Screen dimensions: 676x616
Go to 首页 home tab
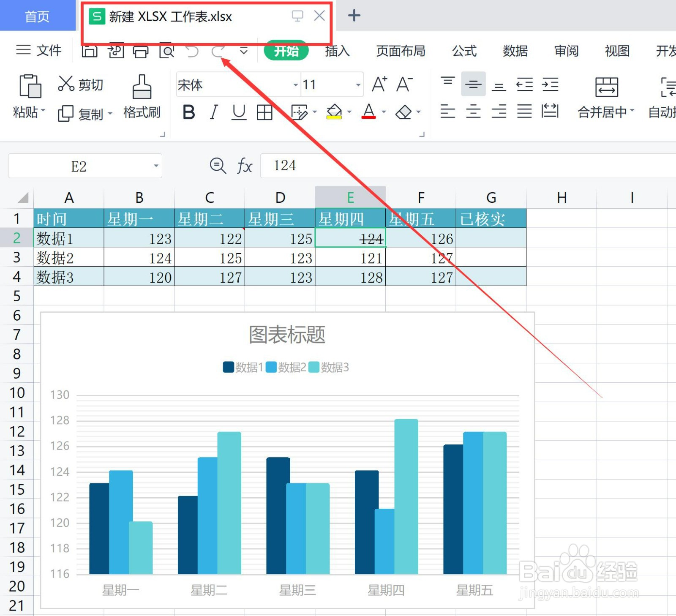[x=38, y=16]
